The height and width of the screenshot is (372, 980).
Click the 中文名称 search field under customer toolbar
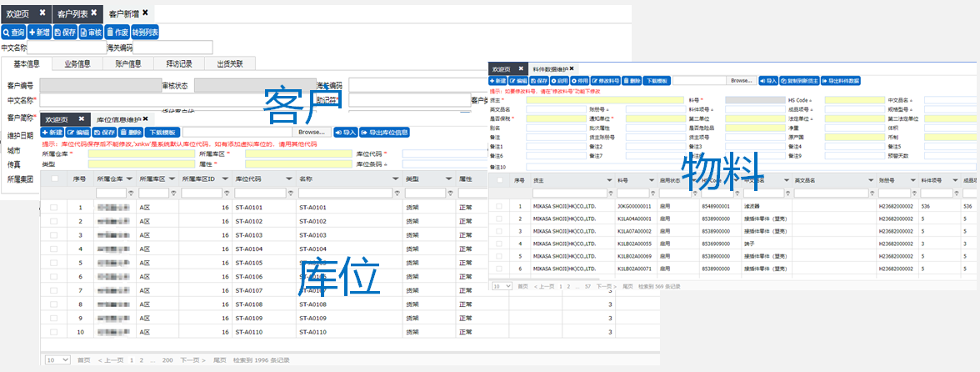(67, 47)
